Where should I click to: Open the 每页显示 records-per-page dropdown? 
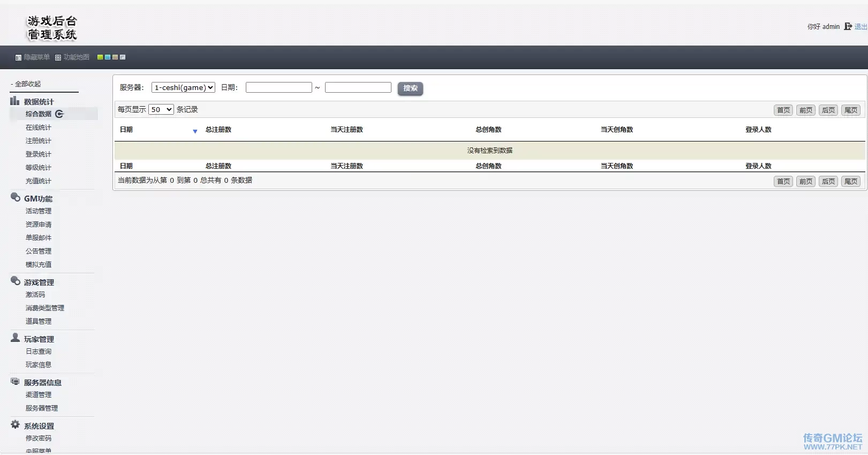pos(161,109)
